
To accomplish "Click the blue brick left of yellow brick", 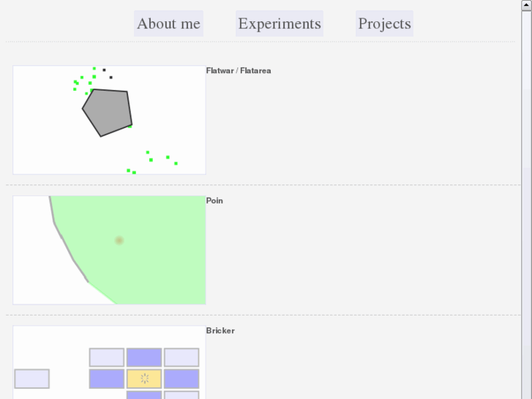I will (x=107, y=379).
